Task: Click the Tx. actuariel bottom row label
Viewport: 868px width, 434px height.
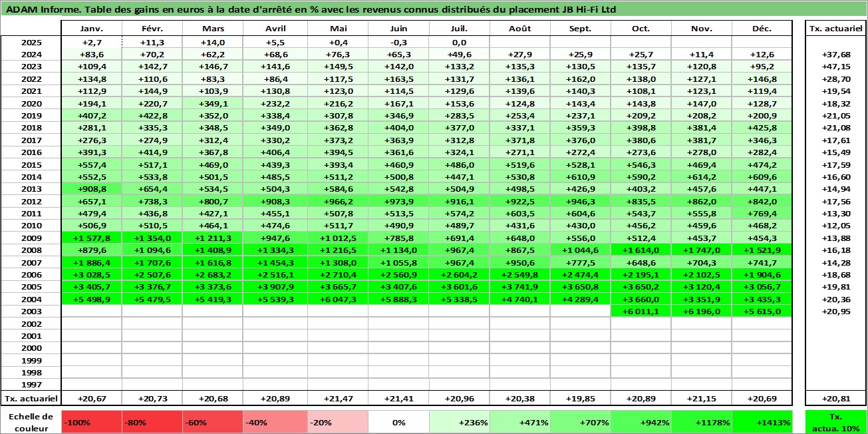Action: (x=31, y=399)
